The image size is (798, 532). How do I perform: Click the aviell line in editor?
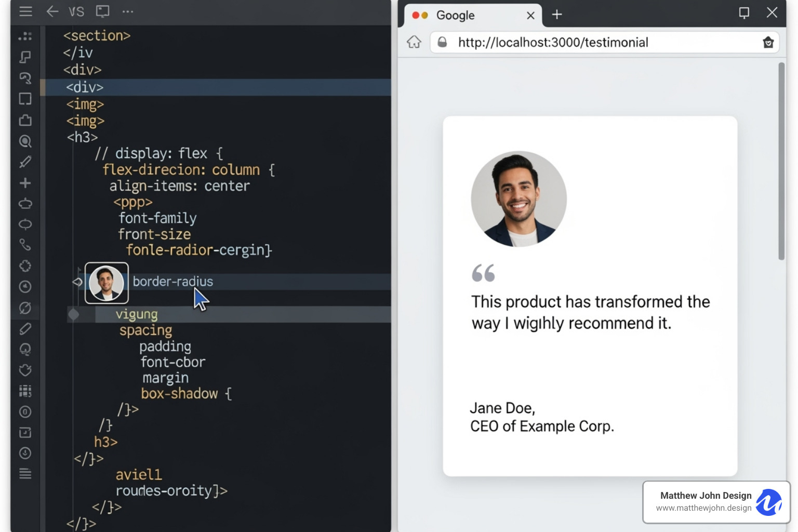[x=139, y=475]
